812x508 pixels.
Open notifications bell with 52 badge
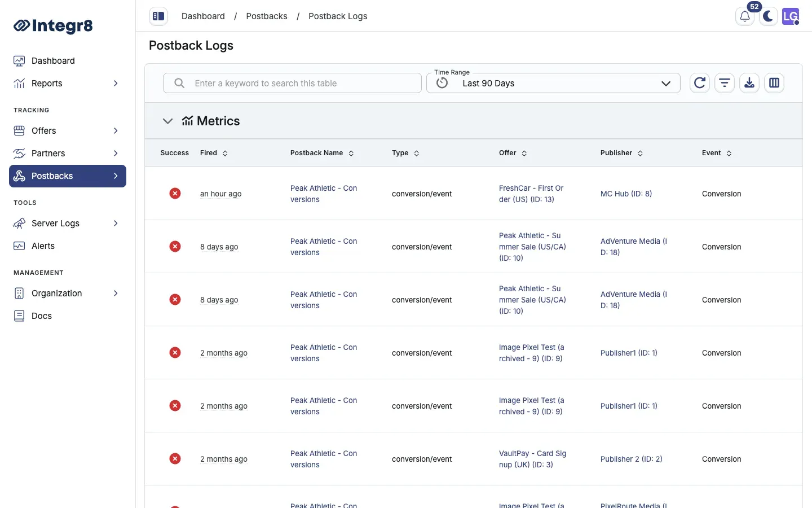pos(745,16)
